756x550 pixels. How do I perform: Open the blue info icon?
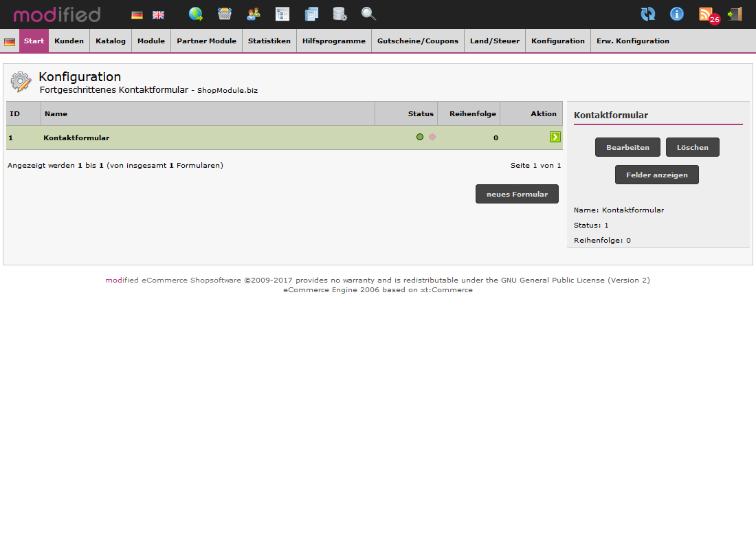click(677, 14)
